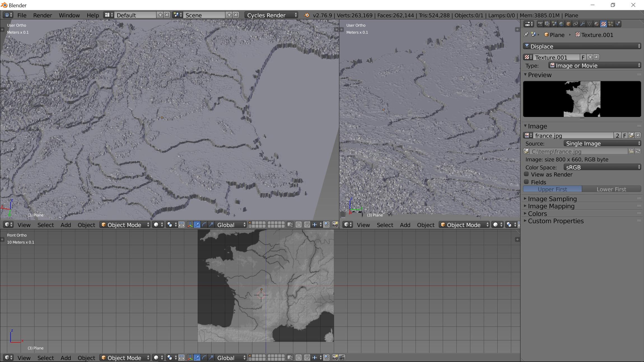644x362 pixels.
Task: Reload the image with the refresh icon
Action: (x=638, y=151)
